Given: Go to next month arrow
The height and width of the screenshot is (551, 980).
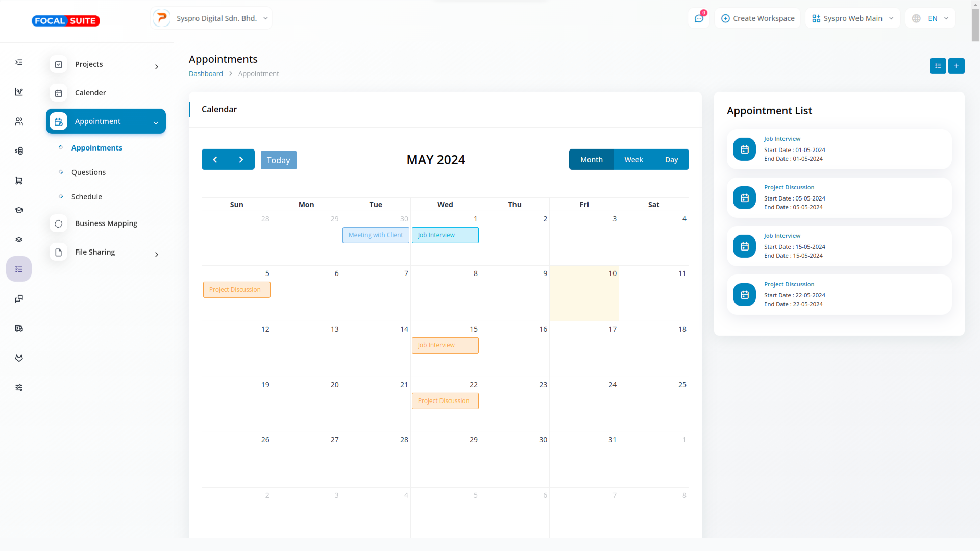Looking at the screenshot, I should coord(241,160).
